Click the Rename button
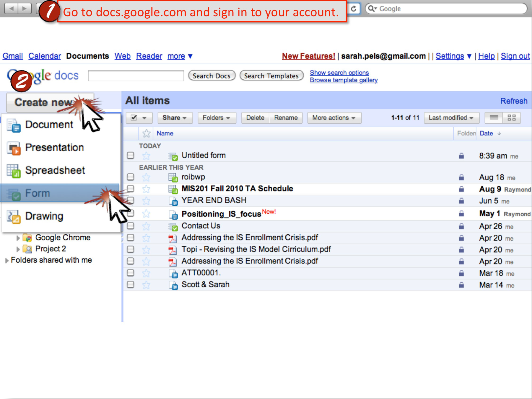The height and width of the screenshot is (399, 532). [286, 118]
